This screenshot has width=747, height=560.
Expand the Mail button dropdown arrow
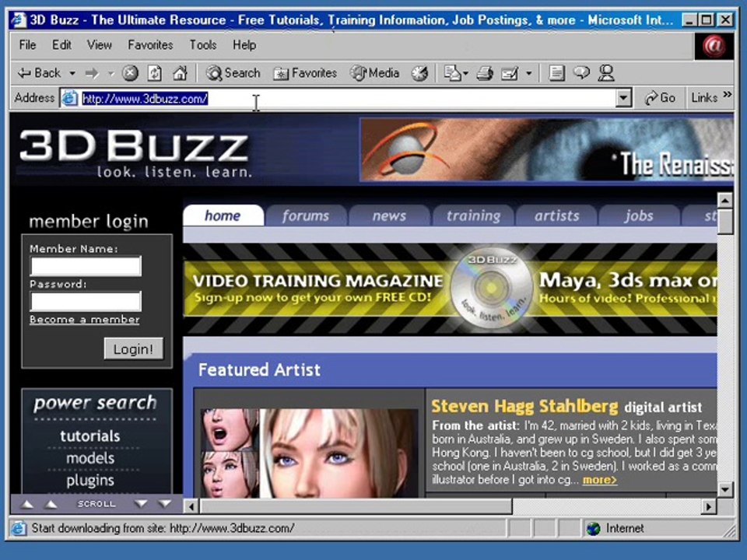[x=465, y=73]
